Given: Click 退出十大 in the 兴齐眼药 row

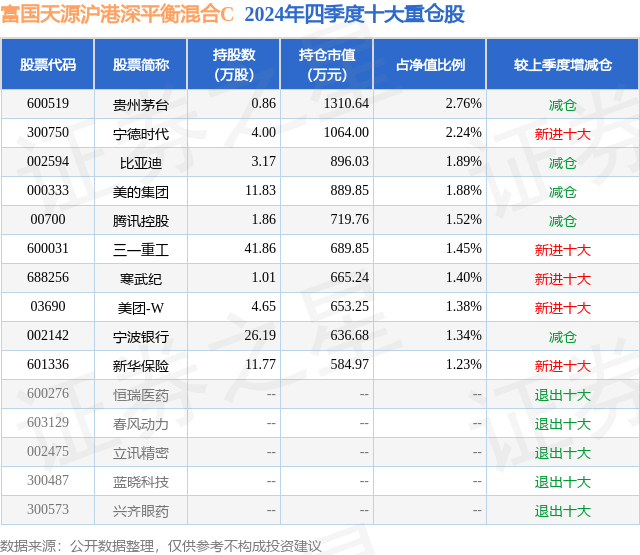Looking at the screenshot, I should (x=563, y=511).
